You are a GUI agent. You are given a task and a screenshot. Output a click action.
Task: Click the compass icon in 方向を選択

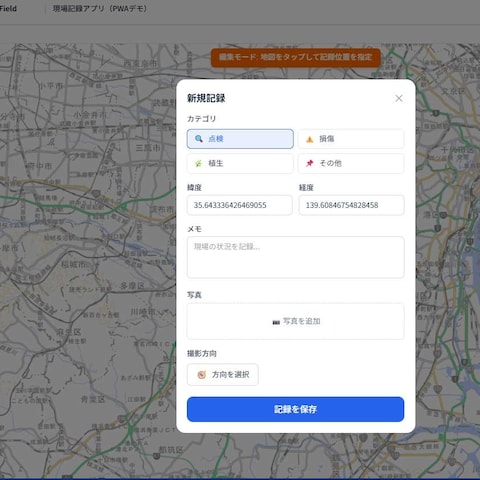point(201,375)
